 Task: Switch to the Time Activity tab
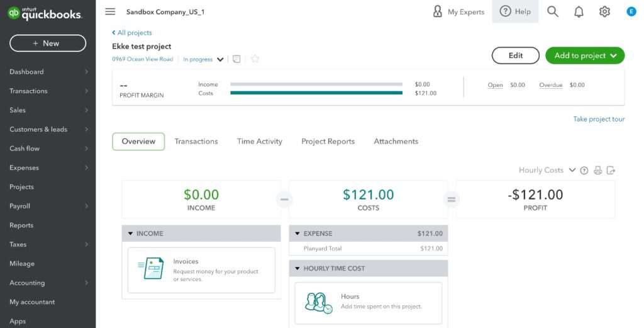coord(260,142)
